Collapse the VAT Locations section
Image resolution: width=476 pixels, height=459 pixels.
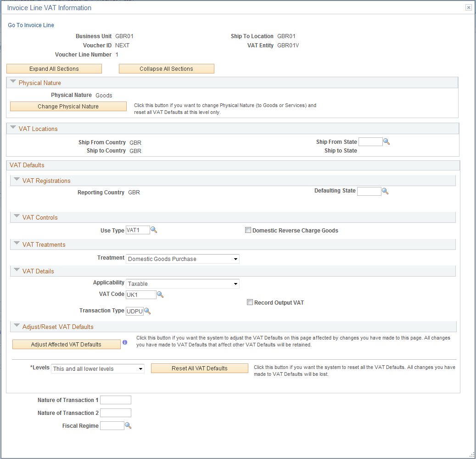pos(12,128)
